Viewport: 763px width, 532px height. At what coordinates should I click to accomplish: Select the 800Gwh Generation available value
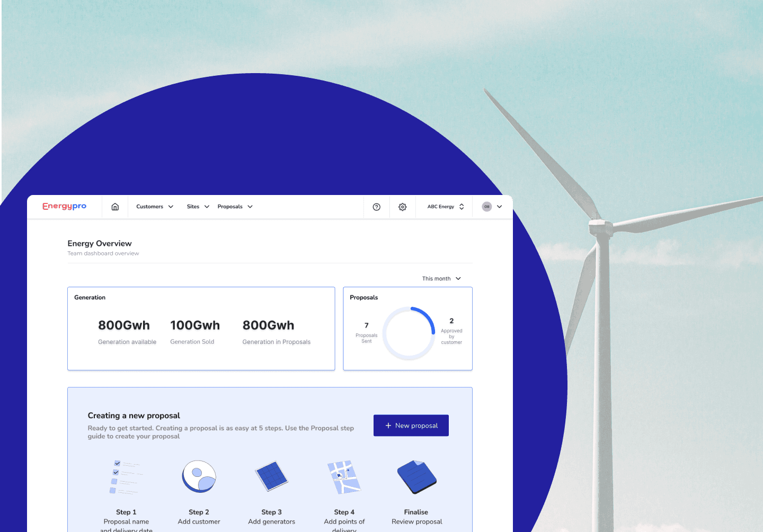tap(124, 325)
